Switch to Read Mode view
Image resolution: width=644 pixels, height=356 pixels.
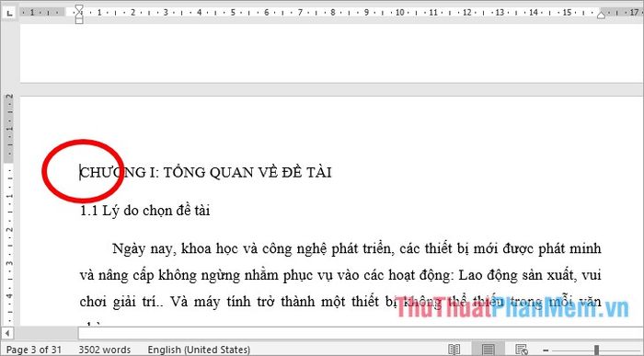point(454,350)
